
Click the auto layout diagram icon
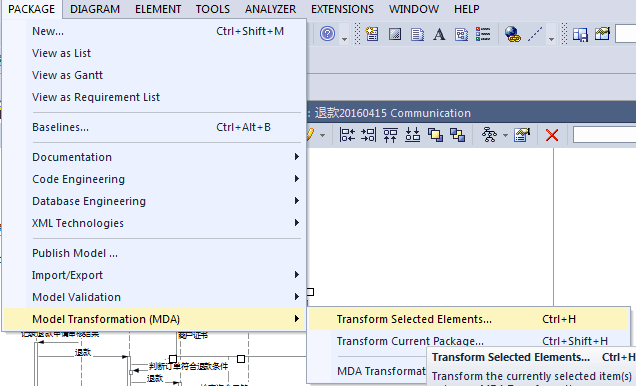coord(489,135)
